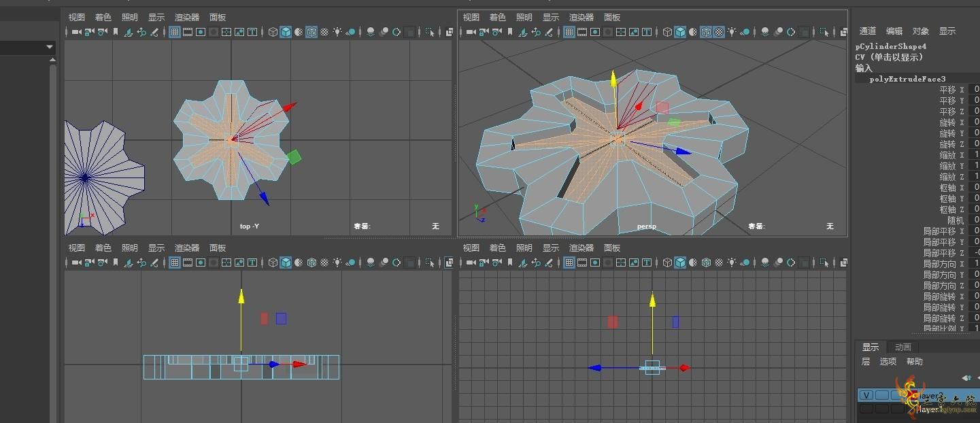Toggle Wireframe on Shaded in top-left viewport

(311, 32)
